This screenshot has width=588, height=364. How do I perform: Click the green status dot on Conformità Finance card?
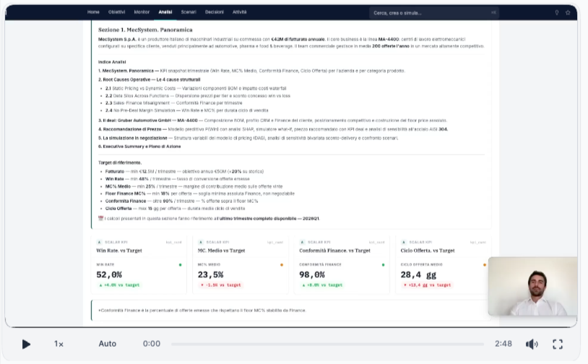[x=383, y=265]
